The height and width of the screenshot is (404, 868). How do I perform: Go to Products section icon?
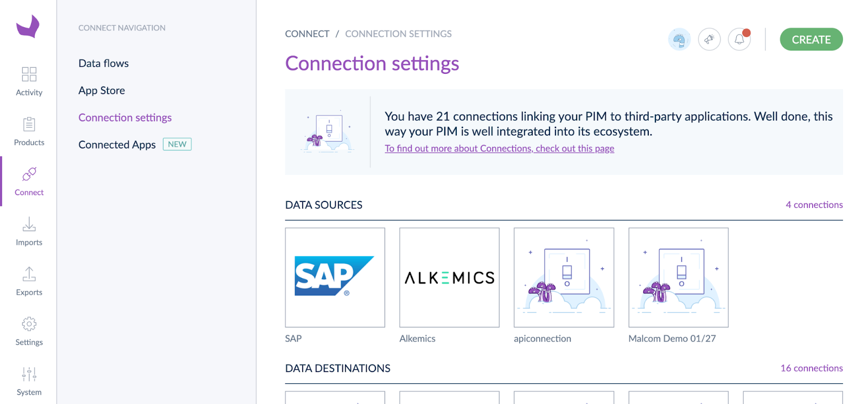click(29, 124)
